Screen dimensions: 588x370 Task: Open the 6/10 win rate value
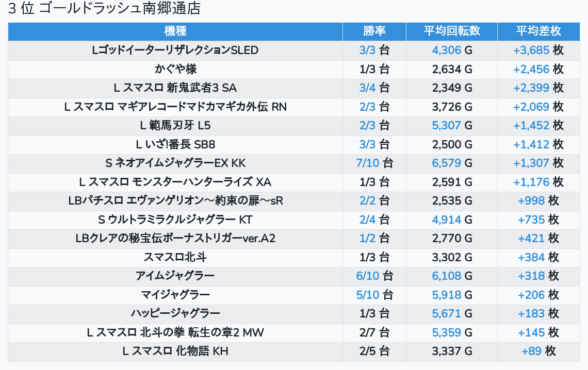pyautogui.click(x=368, y=276)
